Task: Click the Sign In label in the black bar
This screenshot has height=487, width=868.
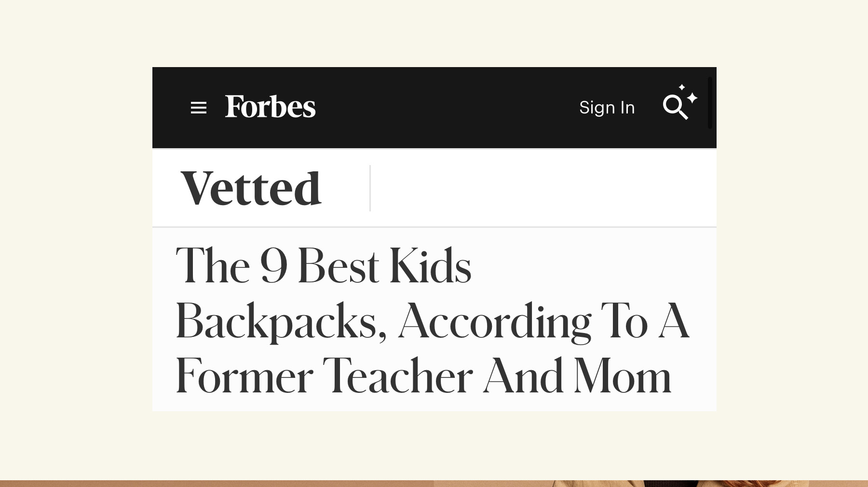Action: (607, 107)
